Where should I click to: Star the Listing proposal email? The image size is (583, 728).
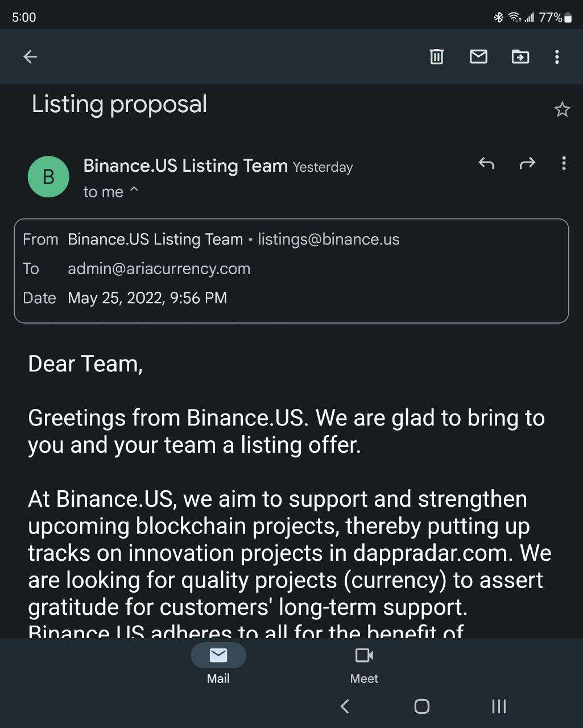[562, 109]
